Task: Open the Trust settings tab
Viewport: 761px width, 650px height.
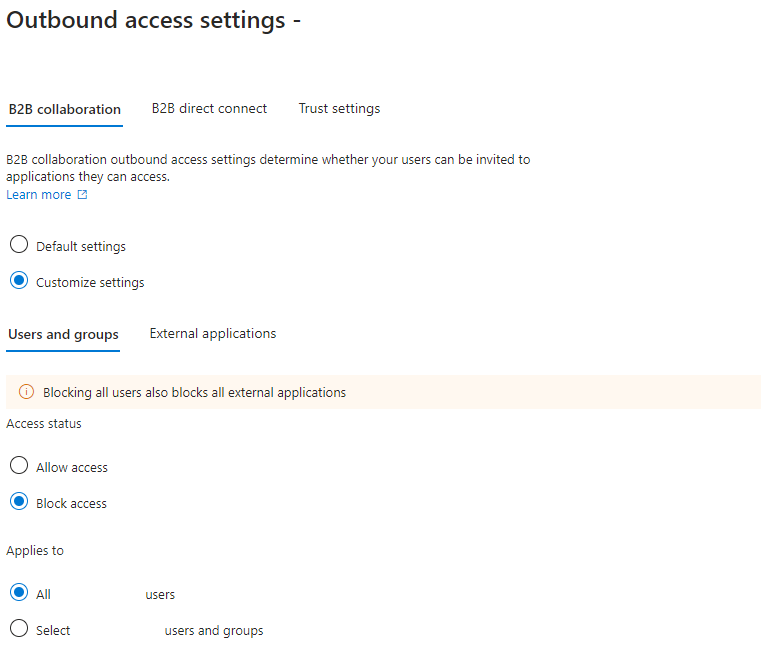Action: [339, 108]
